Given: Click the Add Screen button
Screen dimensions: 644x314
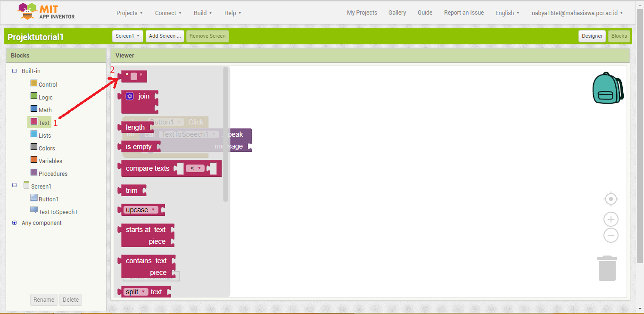Looking at the screenshot, I should click(165, 36).
